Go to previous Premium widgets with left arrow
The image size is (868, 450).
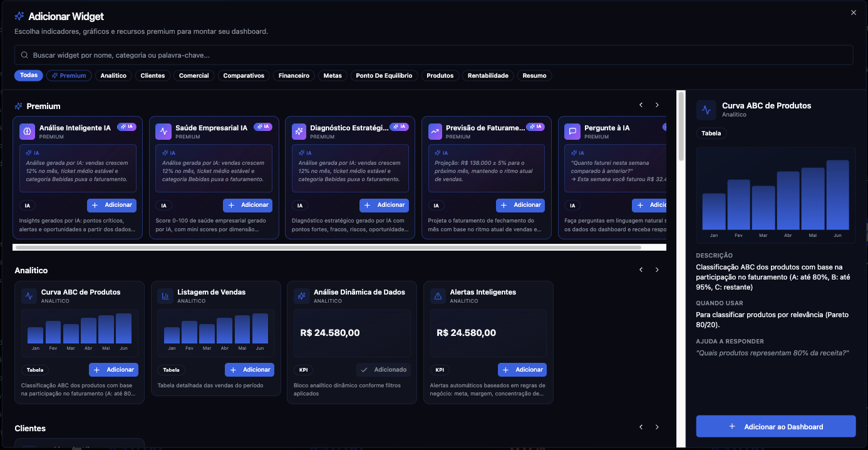pyautogui.click(x=641, y=105)
